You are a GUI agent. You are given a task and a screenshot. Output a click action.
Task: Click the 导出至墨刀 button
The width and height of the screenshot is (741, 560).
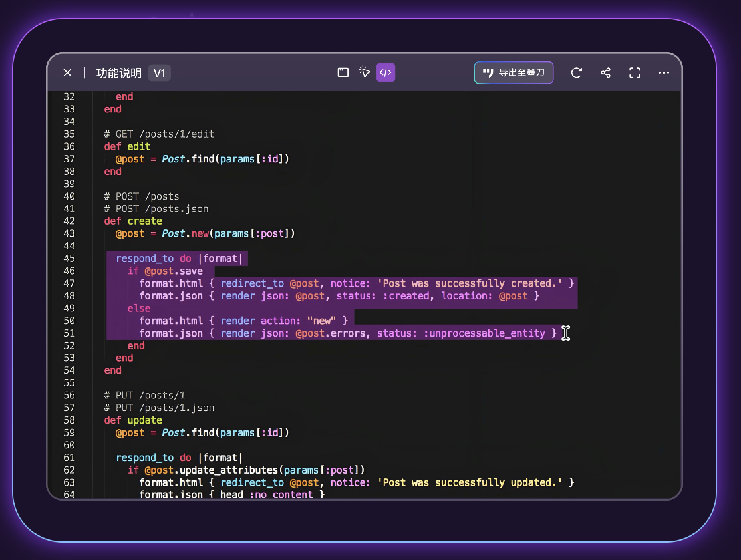coord(514,72)
